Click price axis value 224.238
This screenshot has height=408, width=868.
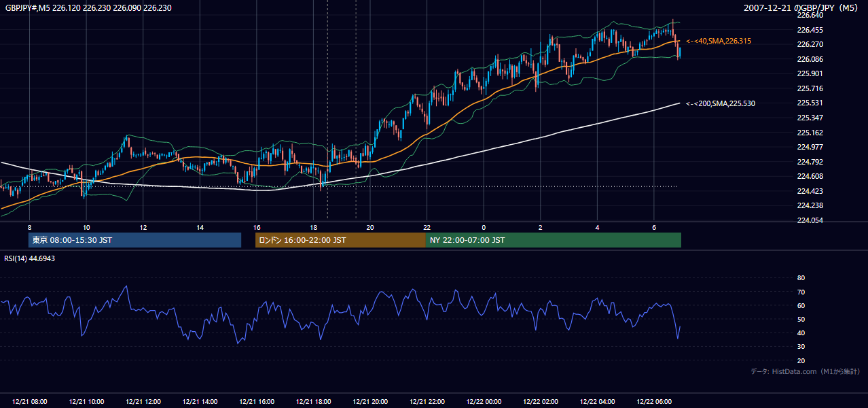click(810, 205)
